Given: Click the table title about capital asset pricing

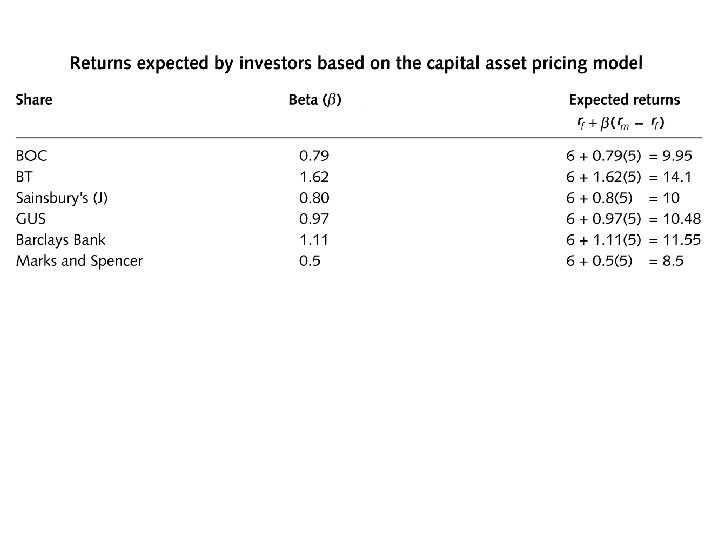Looking at the screenshot, I should [356, 63].
